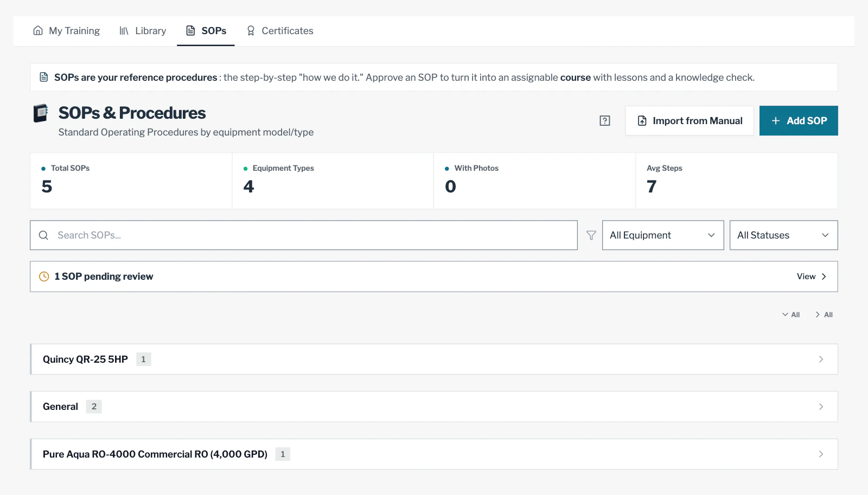Click the search magnifier icon
The image size is (868, 495).
tap(43, 235)
